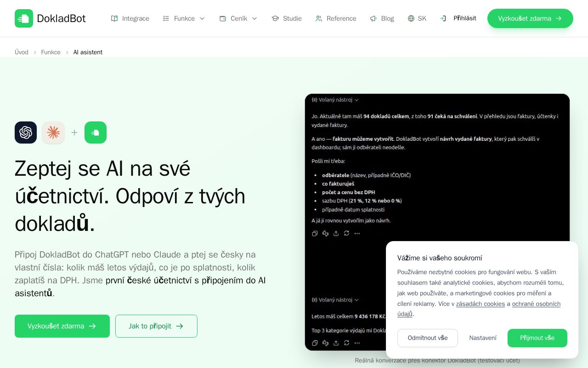Image resolution: width=588 pixels, height=368 pixels.
Task: Click the ChatGPT logo icon
Action: [26, 132]
